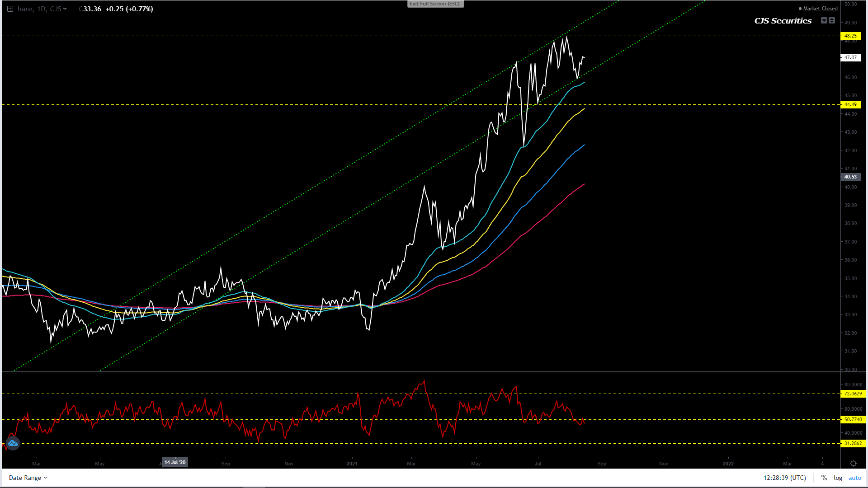
Task: Toggle auto scale mode
Action: (854, 478)
